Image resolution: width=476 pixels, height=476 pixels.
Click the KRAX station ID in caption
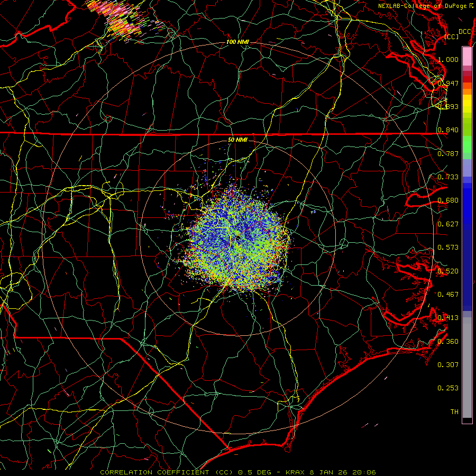click(296, 472)
